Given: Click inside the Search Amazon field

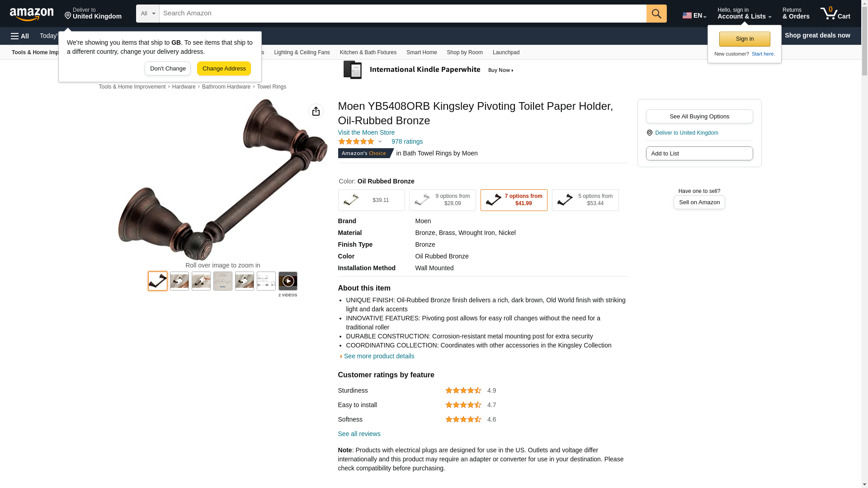Looking at the screenshot, I should tap(403, 14).
